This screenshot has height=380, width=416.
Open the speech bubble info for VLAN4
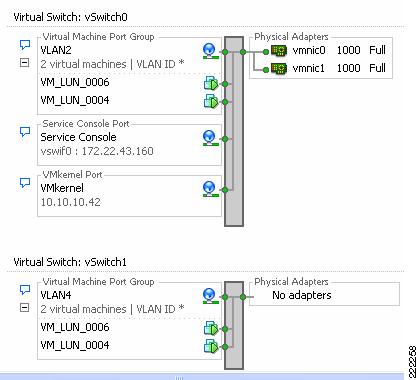(25, 290)
